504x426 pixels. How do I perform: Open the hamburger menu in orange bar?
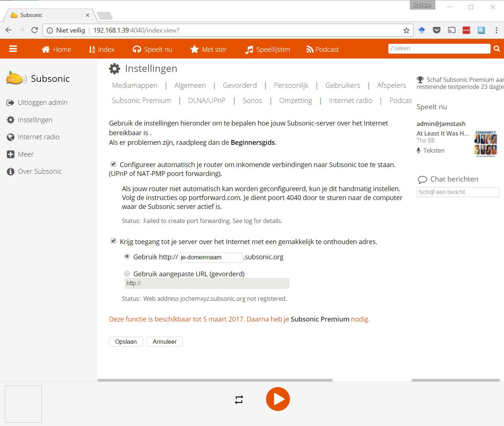(x=13, y=49)
